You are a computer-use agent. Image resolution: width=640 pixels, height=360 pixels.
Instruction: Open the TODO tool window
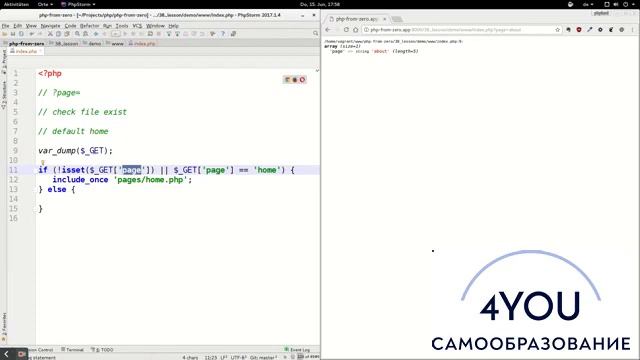[102, 350]
